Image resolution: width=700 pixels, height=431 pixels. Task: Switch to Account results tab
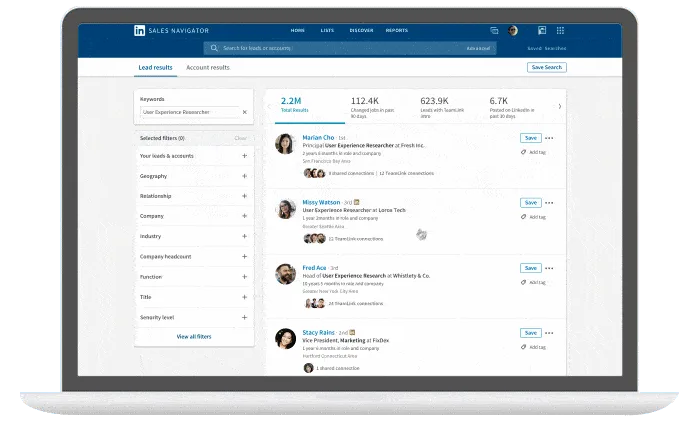click(208, 67)
